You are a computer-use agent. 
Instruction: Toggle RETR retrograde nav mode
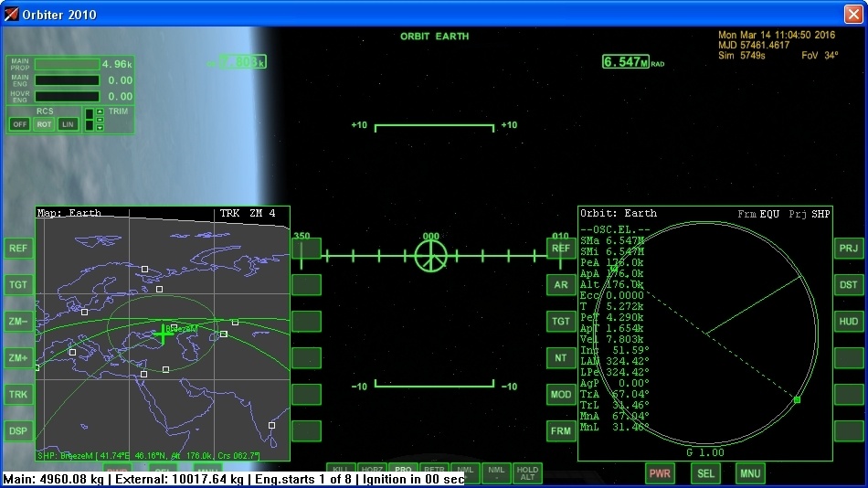pyautogui.click(x=434, y=469)
